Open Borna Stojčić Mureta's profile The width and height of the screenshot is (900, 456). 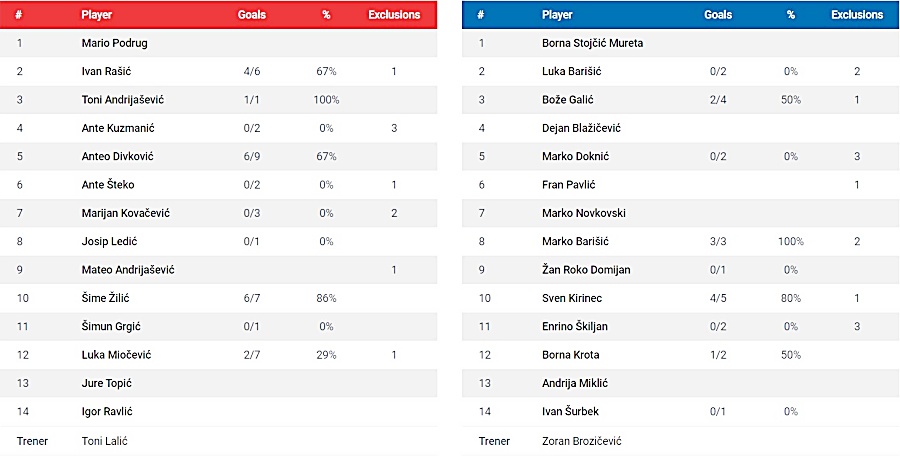point(592,44)
